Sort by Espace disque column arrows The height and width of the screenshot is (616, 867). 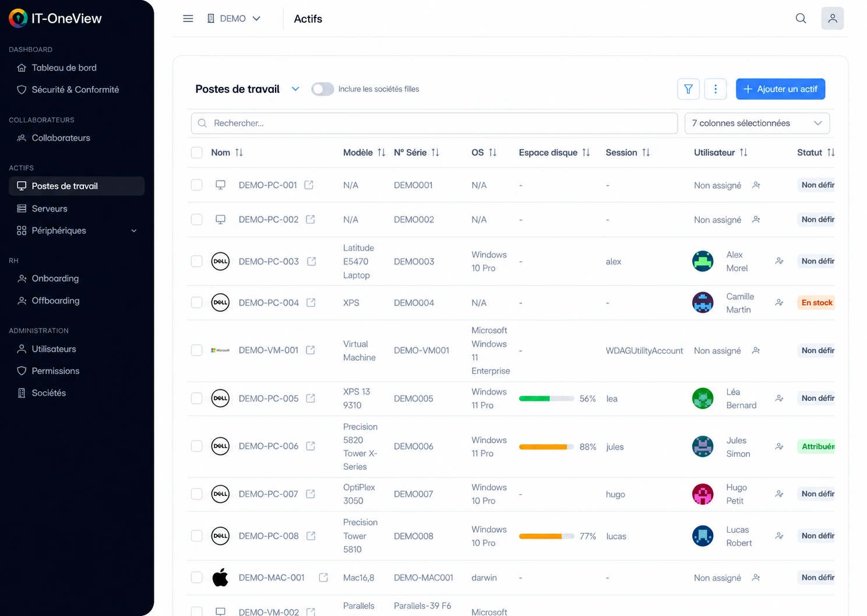(586, 152)
